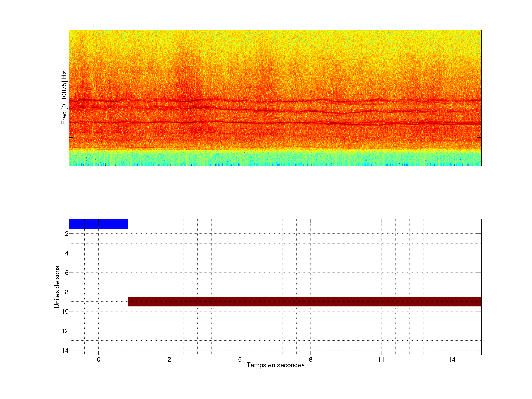Click the x-axis tick label 8

click(311, 359)
